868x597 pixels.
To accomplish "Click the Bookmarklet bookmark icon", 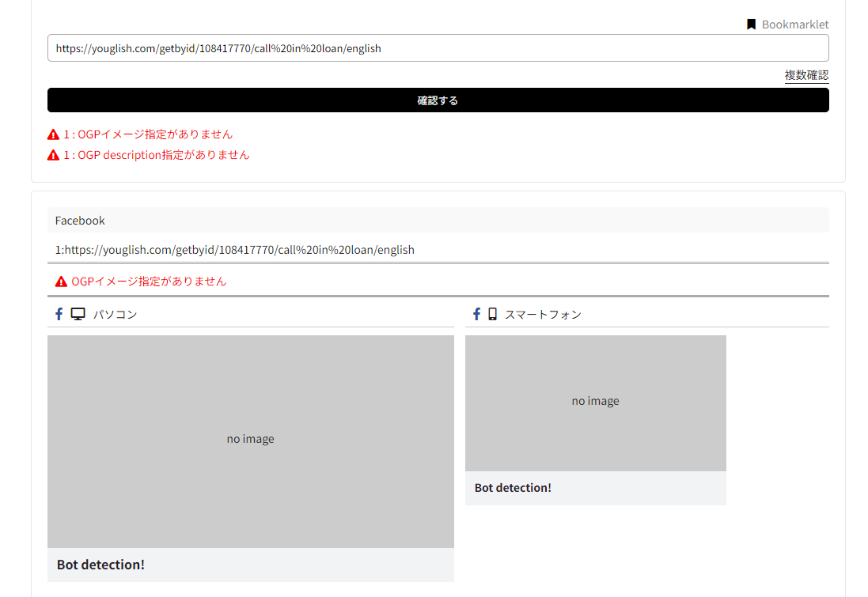I will point(751,25).
